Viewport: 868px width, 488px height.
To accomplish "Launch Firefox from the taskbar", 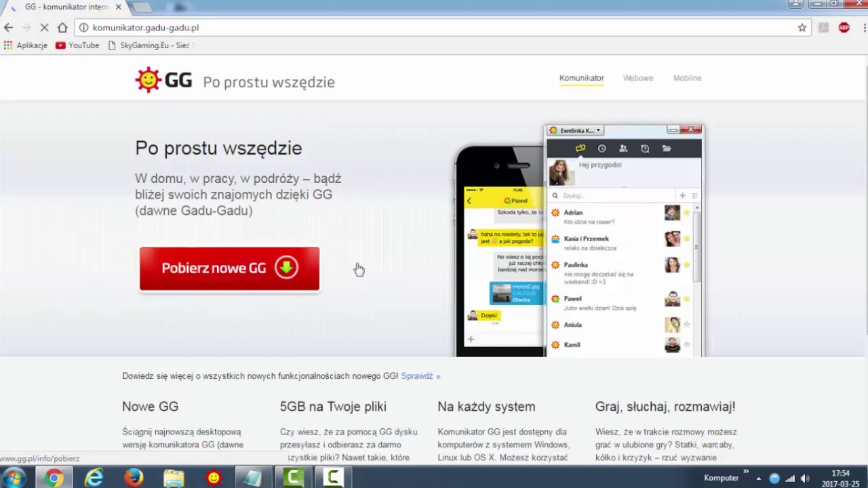I will 134,478.
